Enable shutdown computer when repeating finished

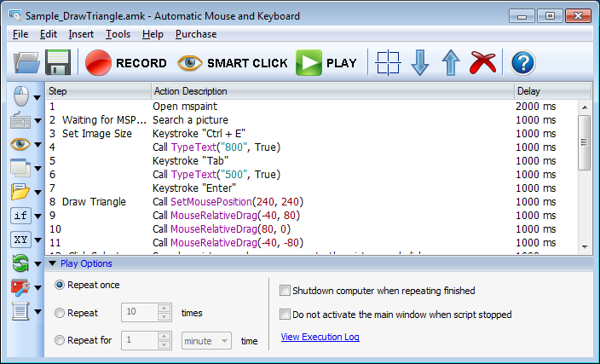coord(285,291)
